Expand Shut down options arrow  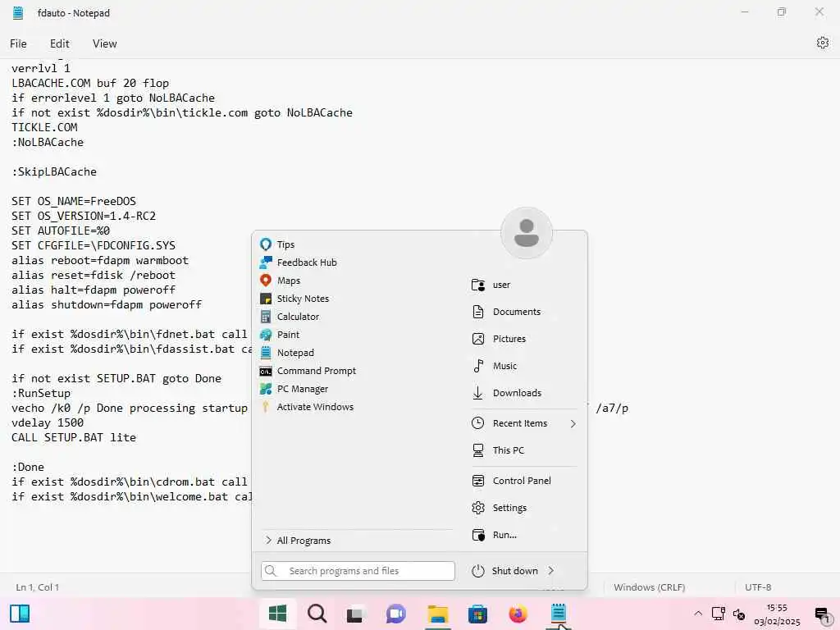click(x=551, y=571)
